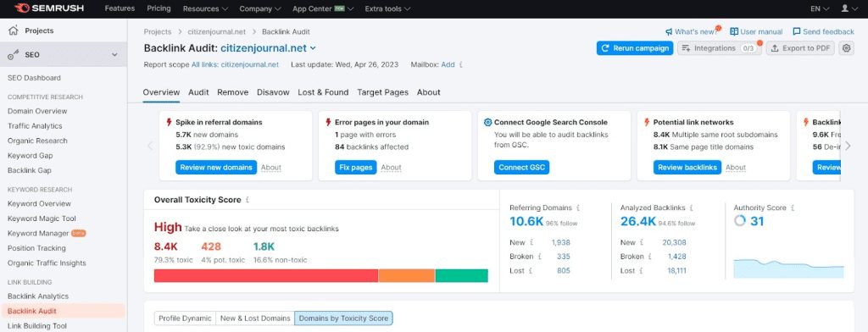The image size is (868, 332).
Task: Click info icon next to Referring Domains Broken
Action: pyautogui.click(x=540, y=257)
